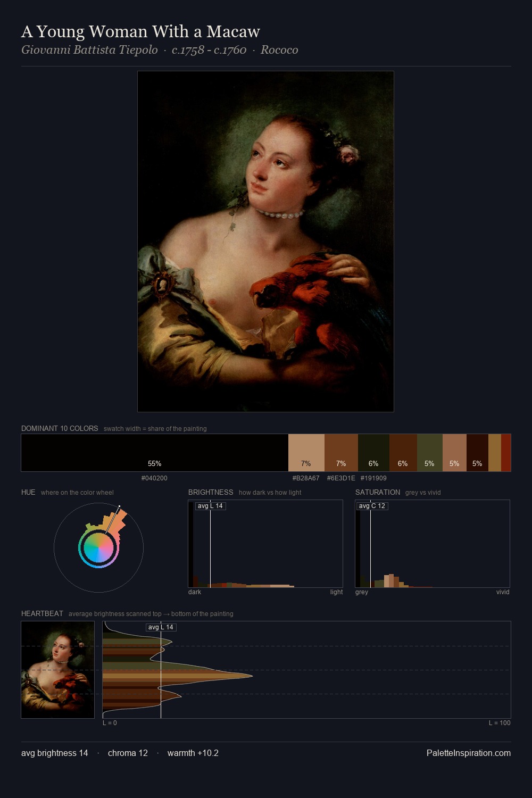Click the L = 0 axis label
532x798 pixels.
pos(110,723)
